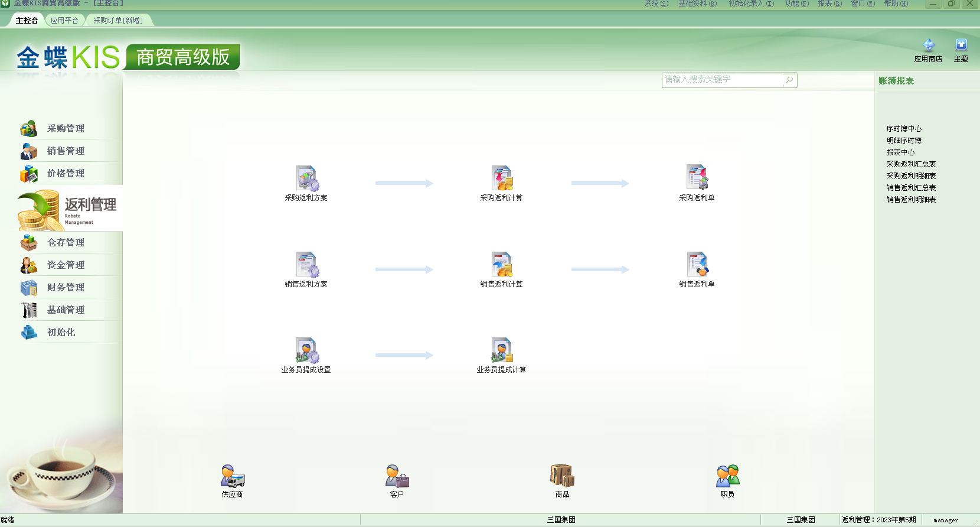Image resolution: width=980 pixels, height=527 pixels.
Task: Open 业务员提成设置 icon
Action: click(x=307, y=350)
